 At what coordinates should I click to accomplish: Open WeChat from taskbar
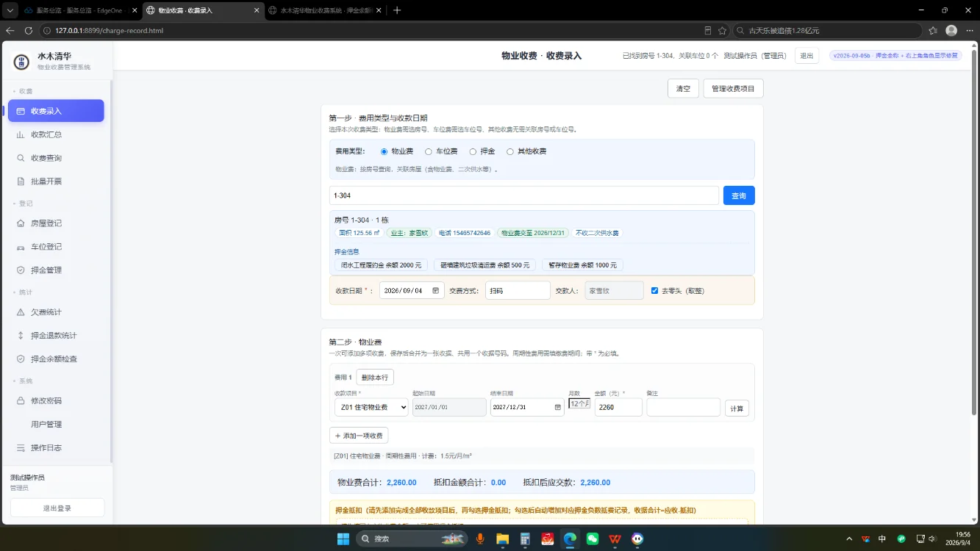593,539
